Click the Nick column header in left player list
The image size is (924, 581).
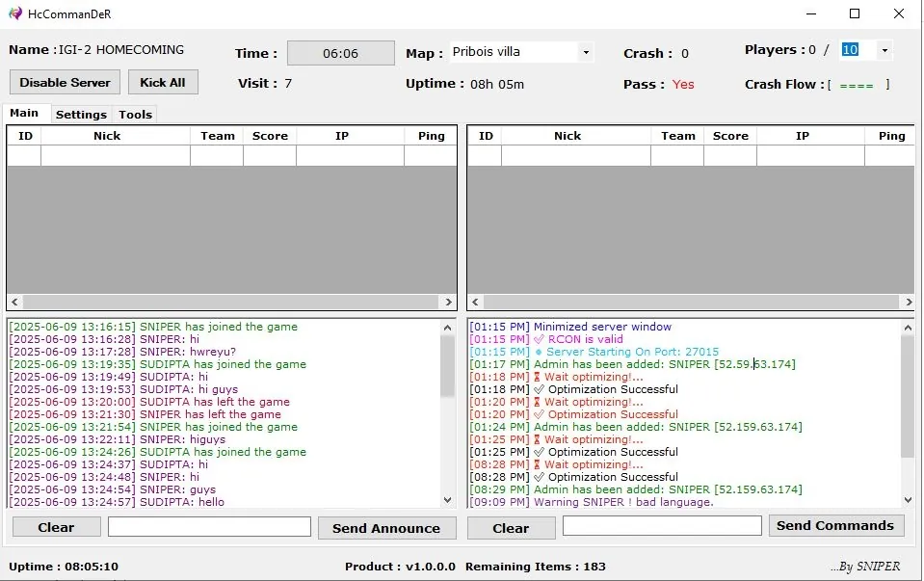[106, 135]
